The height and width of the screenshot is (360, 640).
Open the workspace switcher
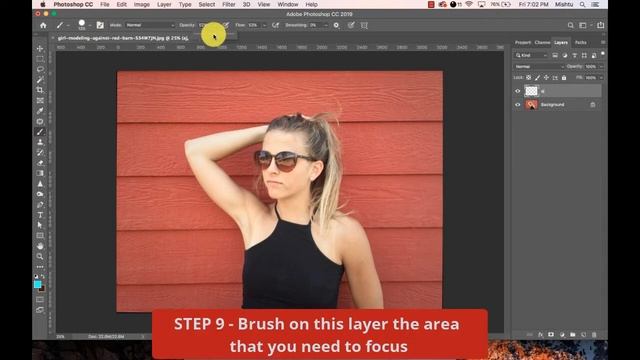click(x=583, y=25)
